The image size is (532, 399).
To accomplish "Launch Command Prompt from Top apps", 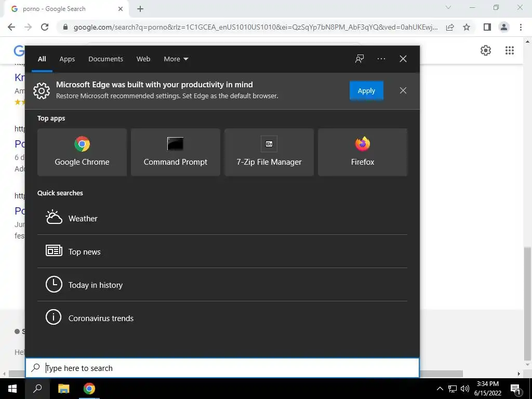I will tap(176, 152).
